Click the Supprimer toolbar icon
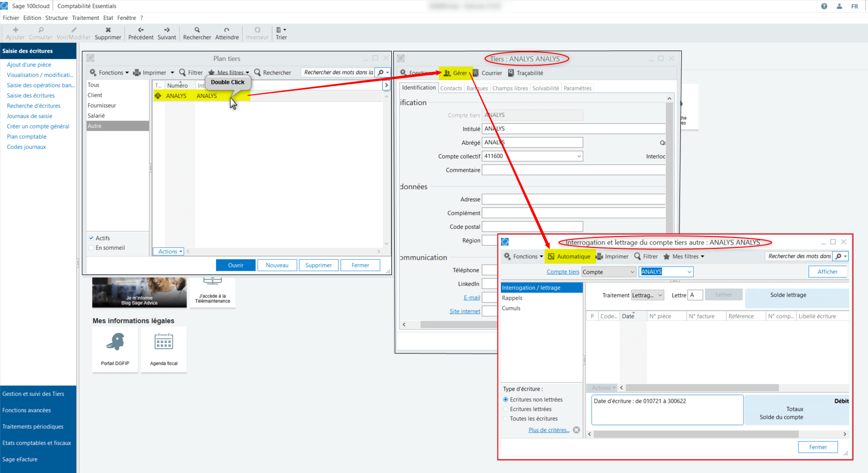 pos(108,30)
